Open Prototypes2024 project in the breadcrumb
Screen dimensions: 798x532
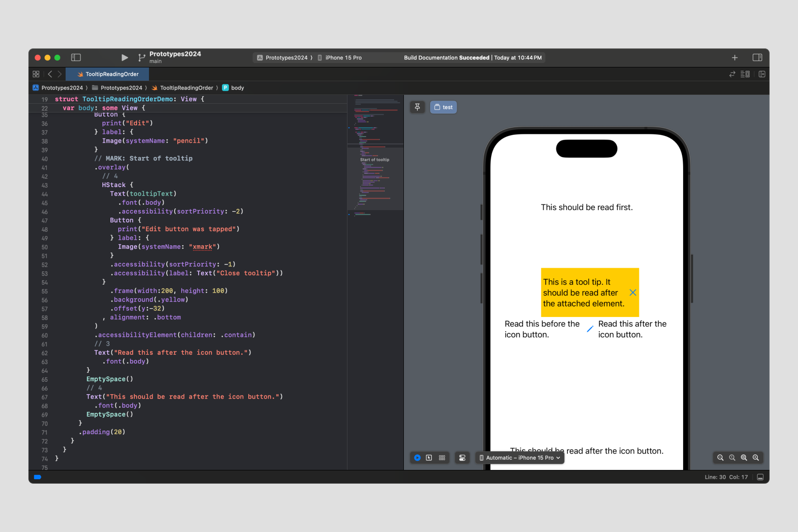coord(58,88)
